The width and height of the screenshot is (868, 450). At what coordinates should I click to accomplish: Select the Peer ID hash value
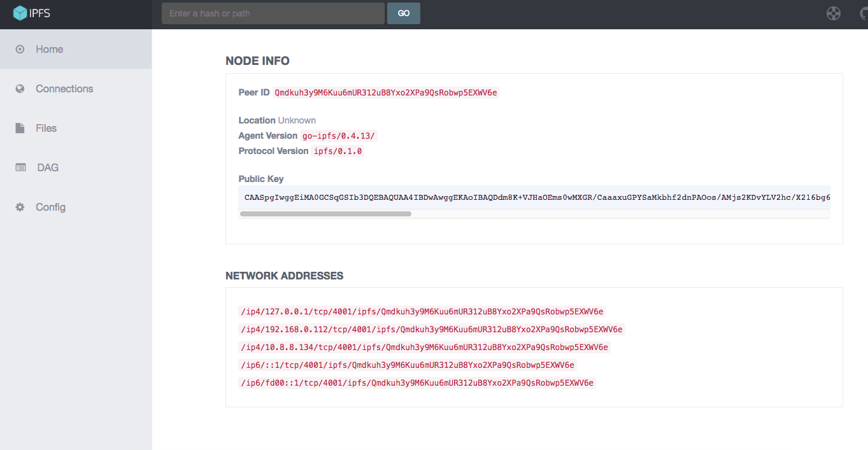tap(386, 93)
